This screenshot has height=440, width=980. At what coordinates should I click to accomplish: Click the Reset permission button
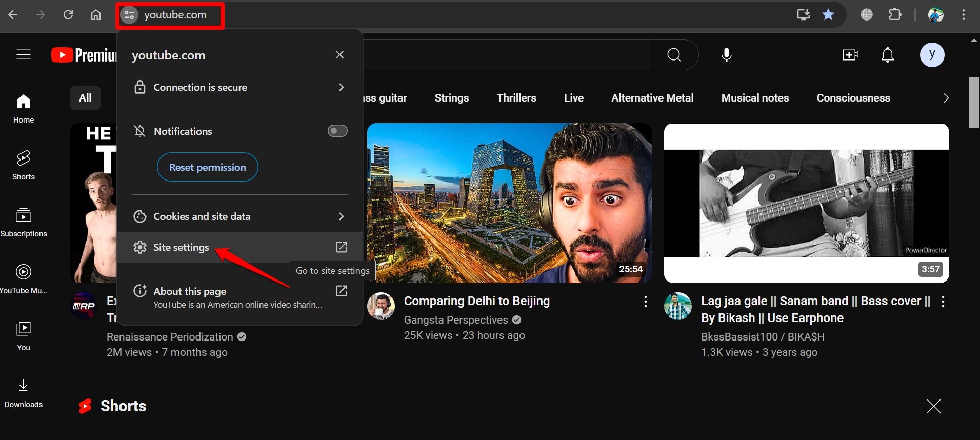pos(207,167)
